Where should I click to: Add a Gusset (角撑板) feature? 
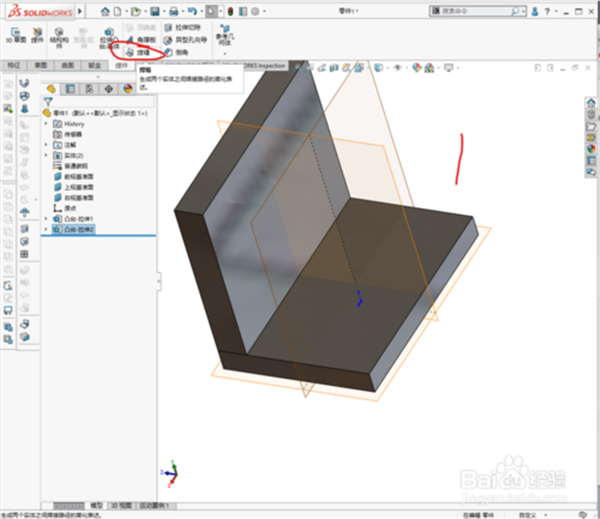[x=142, y=39]
